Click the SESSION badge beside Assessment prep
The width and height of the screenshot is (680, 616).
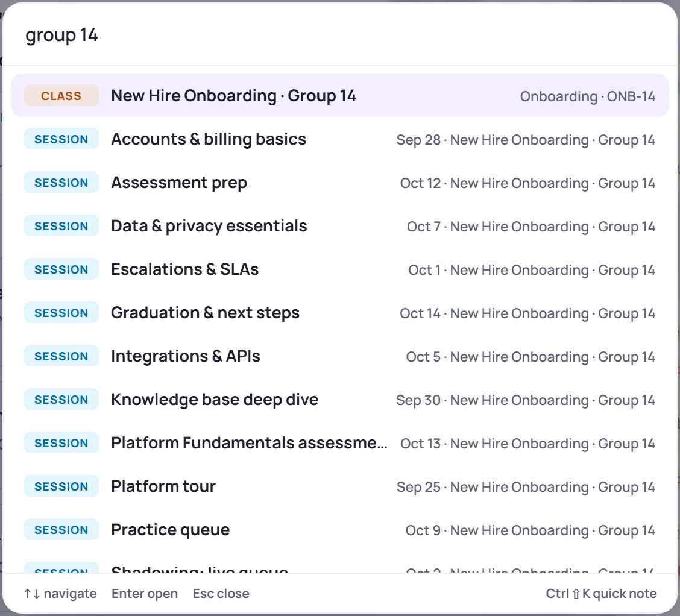coord(61,183)
